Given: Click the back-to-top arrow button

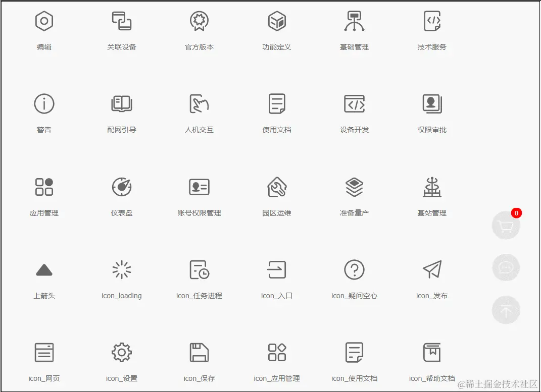Looking at the screenshot, I should tap(506, 310).
